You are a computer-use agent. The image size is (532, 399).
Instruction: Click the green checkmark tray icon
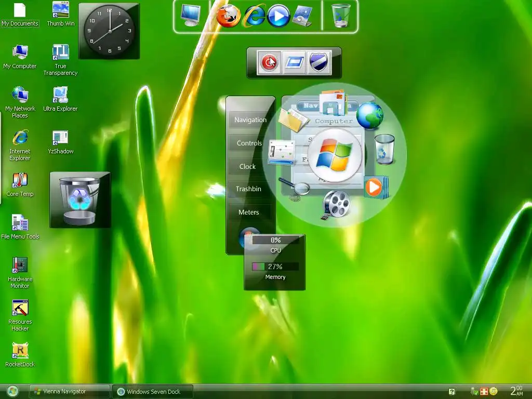[475, 392]
